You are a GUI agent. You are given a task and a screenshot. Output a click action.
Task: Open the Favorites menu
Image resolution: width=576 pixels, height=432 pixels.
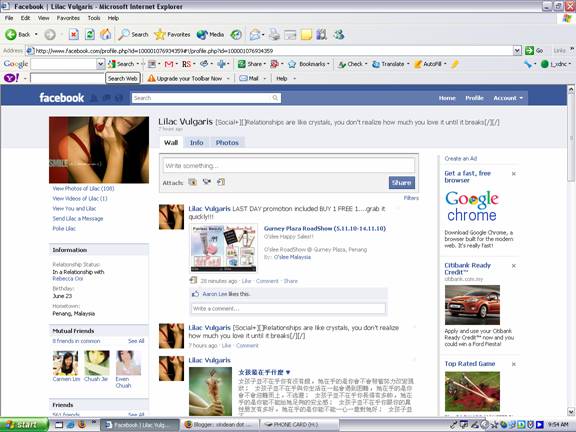tap(68, 18)
